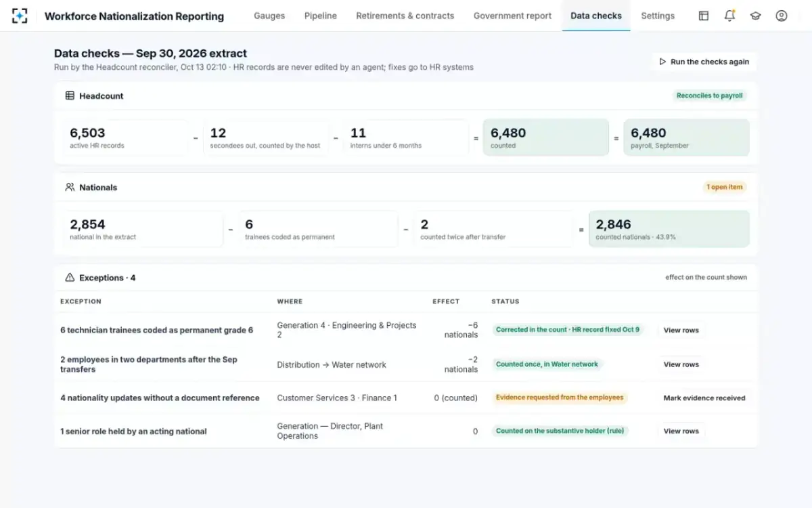View rows for two departments exception

681,364
